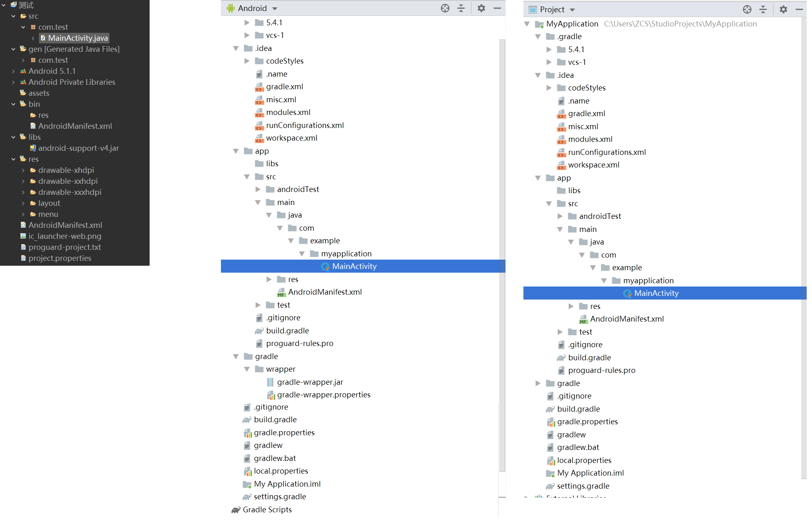
Task: Select proguard-project.txt file
Action: point(61,247)
